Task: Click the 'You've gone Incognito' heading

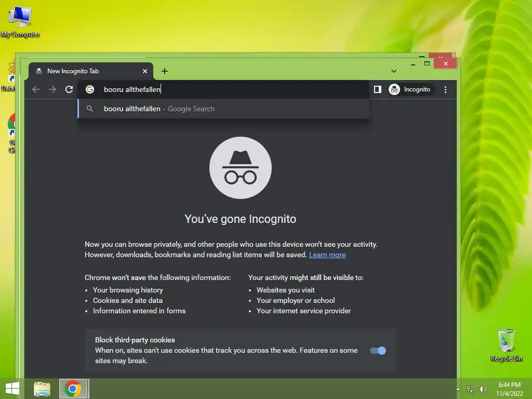Action: coord(240,219)
